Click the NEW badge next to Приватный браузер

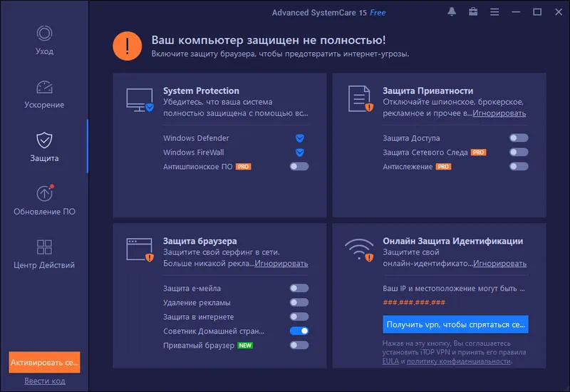(245, 346)
